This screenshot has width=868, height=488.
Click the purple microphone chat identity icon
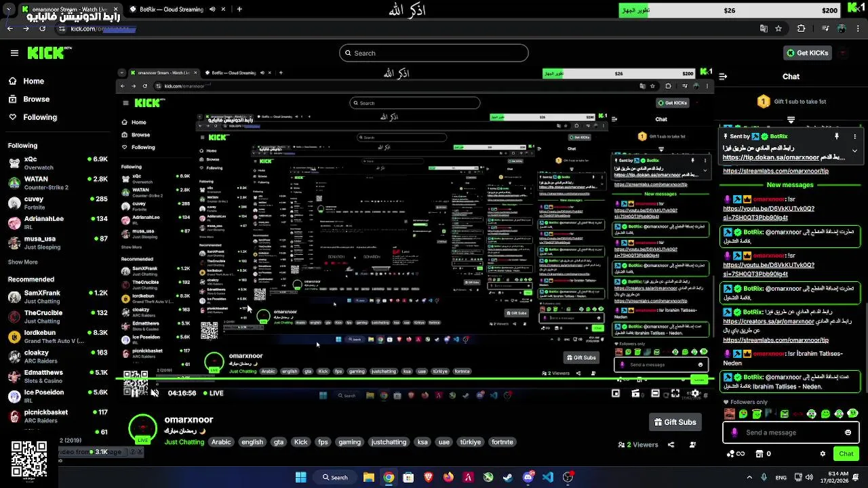coord(734,432)
